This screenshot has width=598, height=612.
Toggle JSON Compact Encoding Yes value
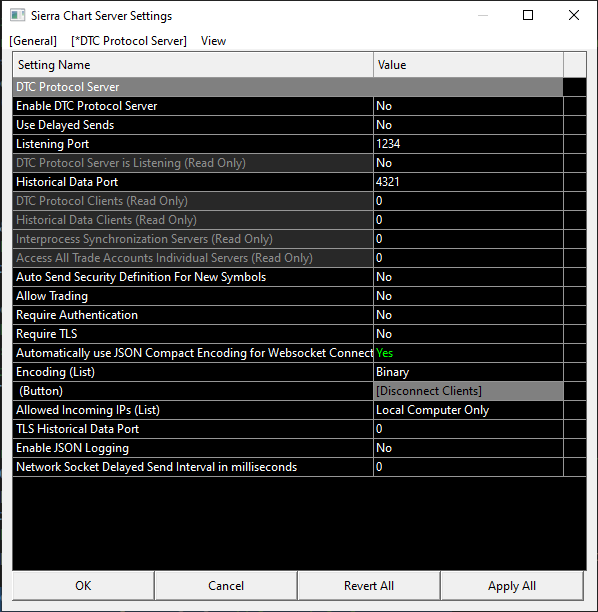coord(468,353)
